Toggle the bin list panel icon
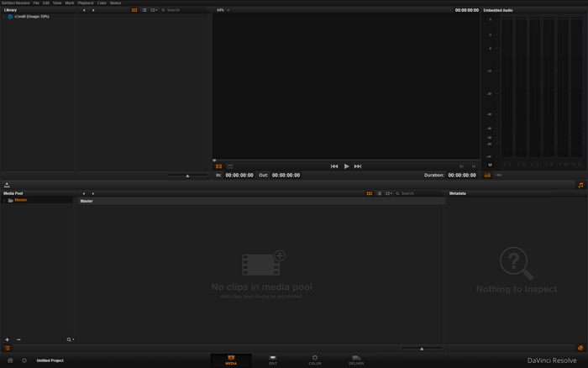Screen dimensions: 588x368 coord(7,348)
